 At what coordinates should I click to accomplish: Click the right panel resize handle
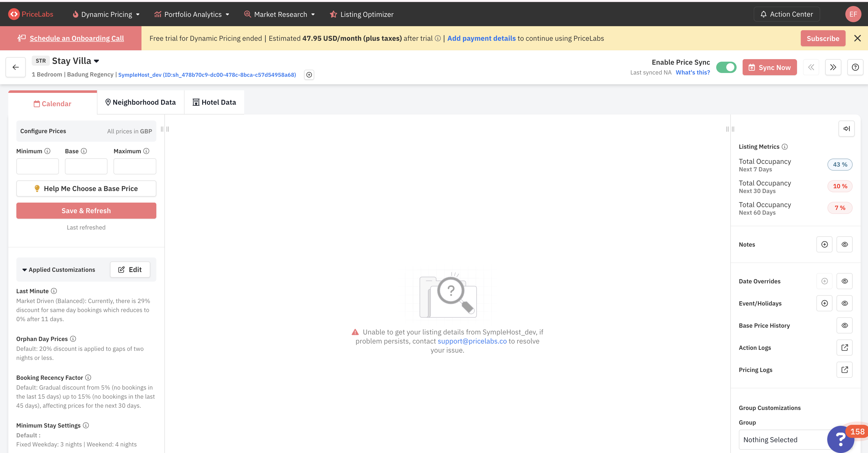730,129
